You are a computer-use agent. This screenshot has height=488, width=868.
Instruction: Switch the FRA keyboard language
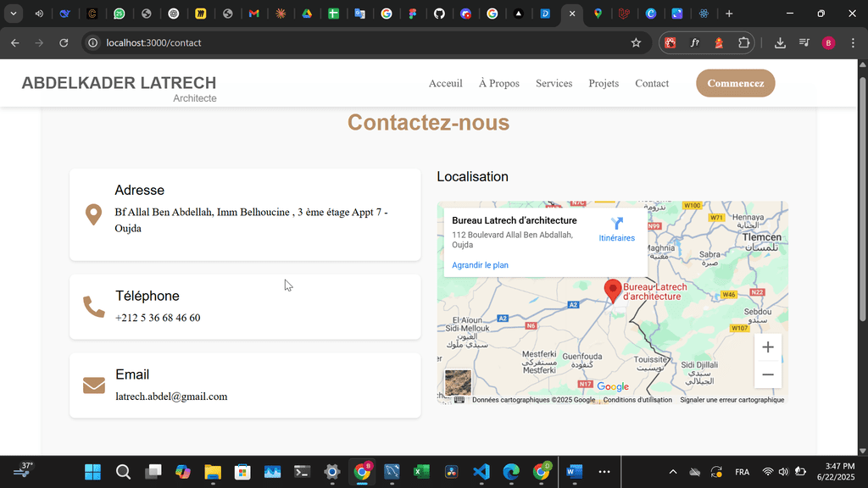click(x=742, y=471)
